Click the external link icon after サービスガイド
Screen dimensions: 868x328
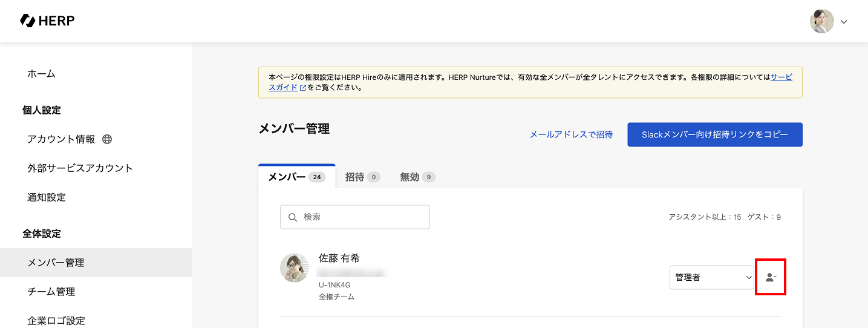(x=302, y=88)
